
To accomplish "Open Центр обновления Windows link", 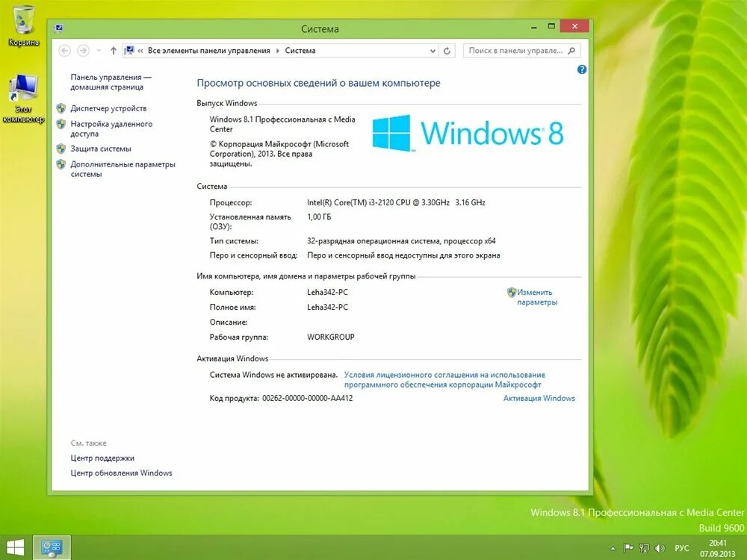I will click(122, 473).
